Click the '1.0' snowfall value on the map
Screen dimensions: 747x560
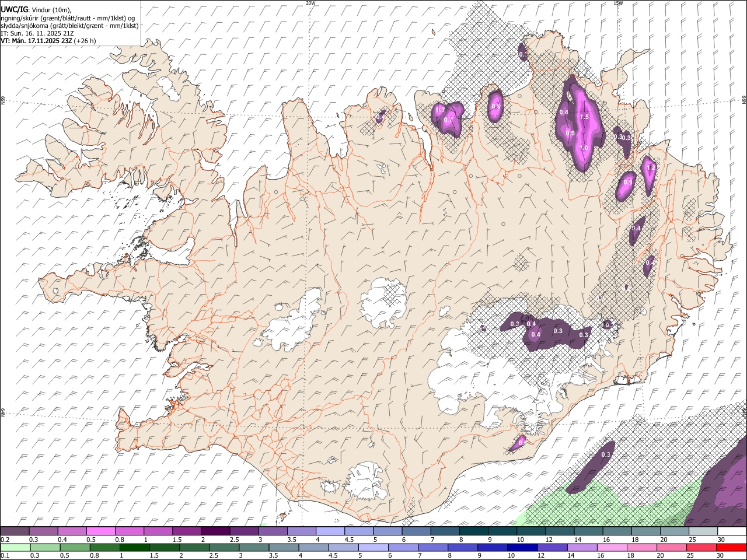[x=584, y=148]
